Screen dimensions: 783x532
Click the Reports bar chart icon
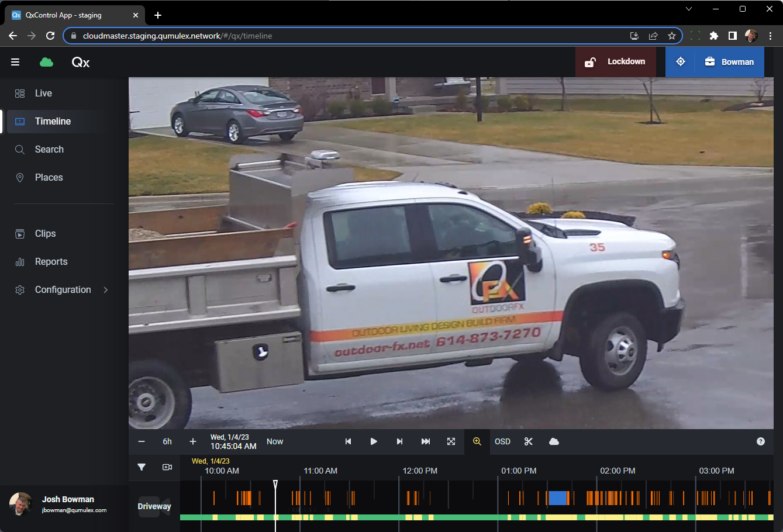click(x=20, y=262)
